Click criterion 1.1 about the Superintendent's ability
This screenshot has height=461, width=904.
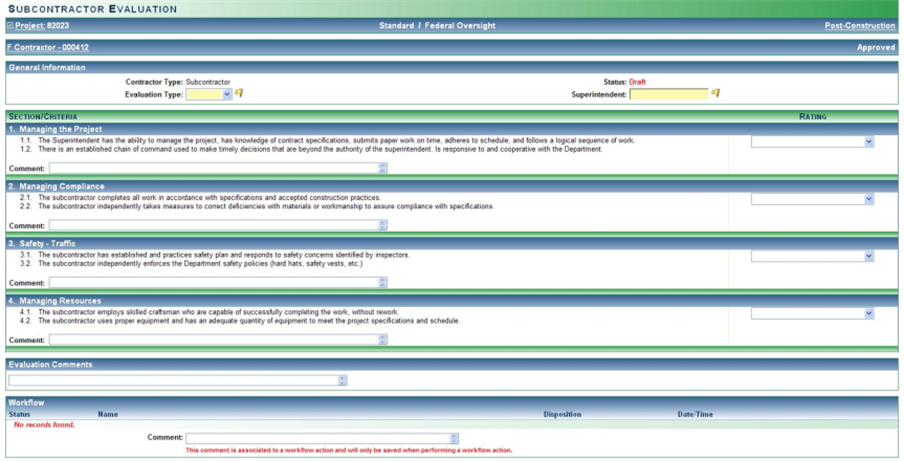(x=327, y=141)
